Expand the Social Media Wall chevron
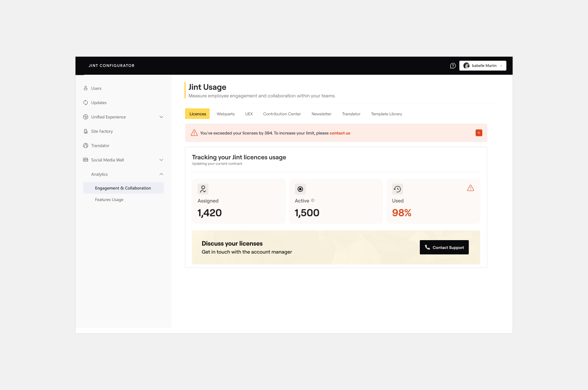The image size is (588, 390). 161,160
